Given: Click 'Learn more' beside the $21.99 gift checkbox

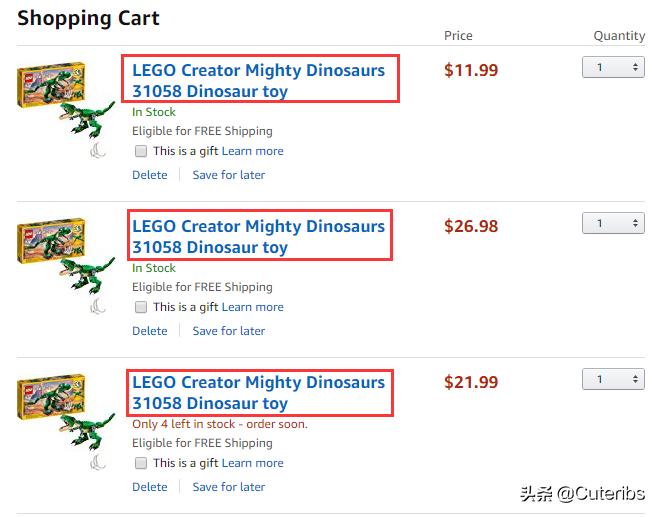Looking at the screenshot, I should click(252, 463).
